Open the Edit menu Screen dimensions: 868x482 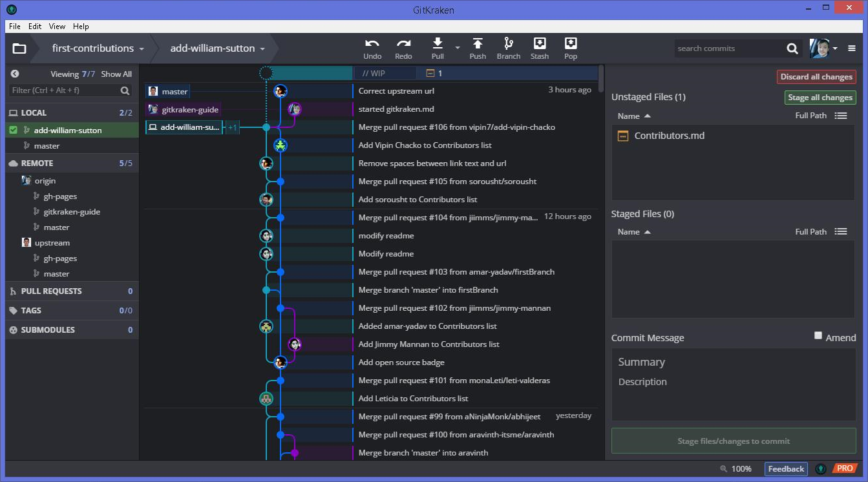(x=35, y=26)
